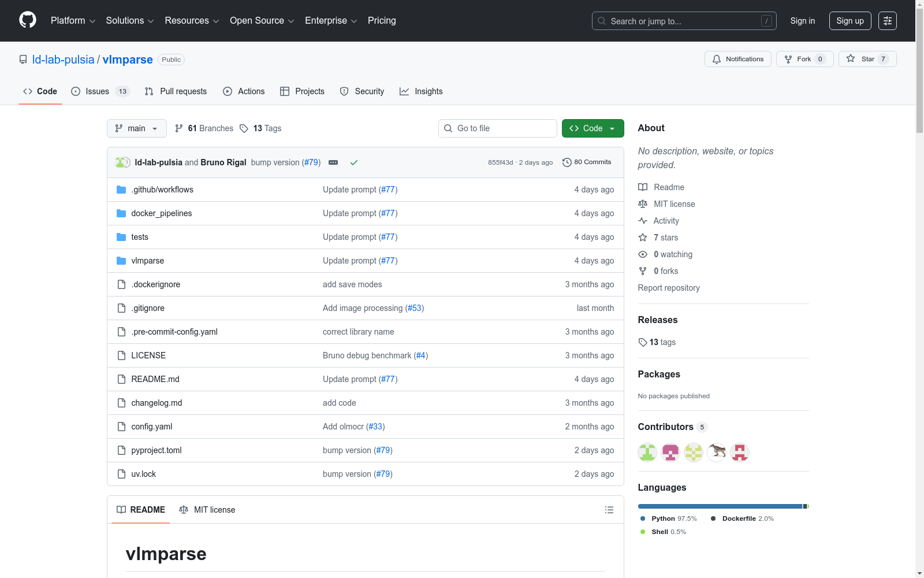Click the Python segment of languages bar

coord(720,506)
